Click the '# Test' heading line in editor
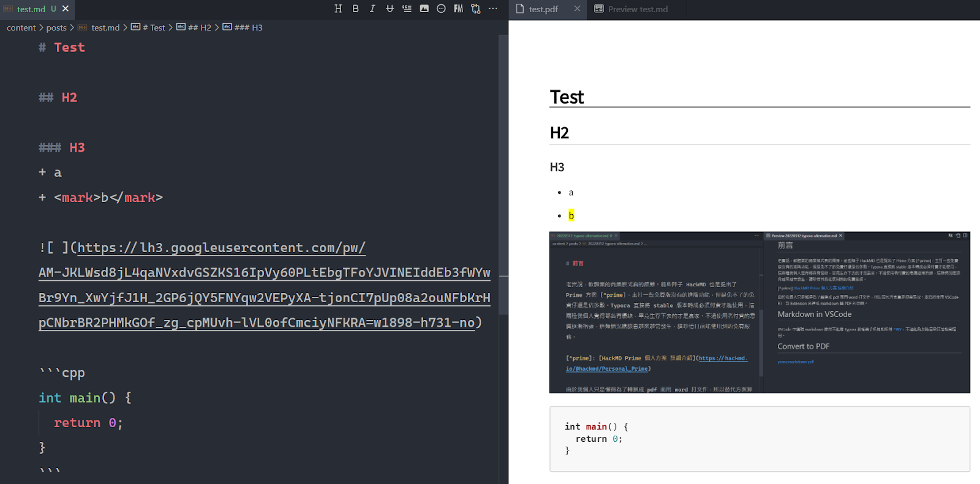980x484 pixels. coord(62,48)
